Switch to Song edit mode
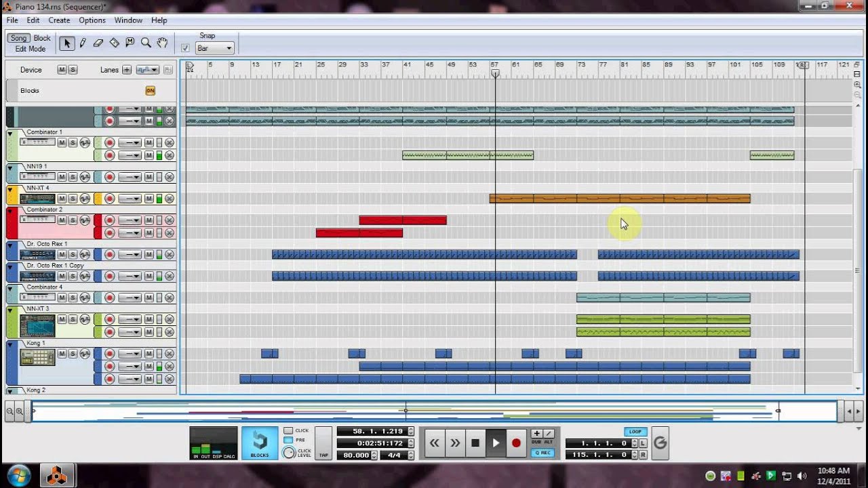Image resolution: width=868 pixels, height=488 pixels. click(19, 38)
